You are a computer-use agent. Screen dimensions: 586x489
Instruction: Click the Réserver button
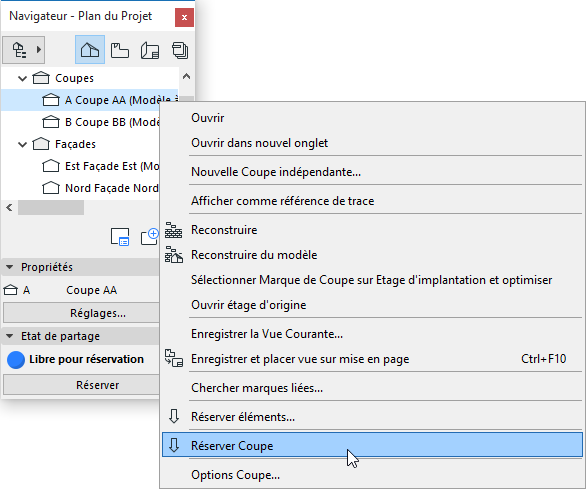click(x=81, y=385)
